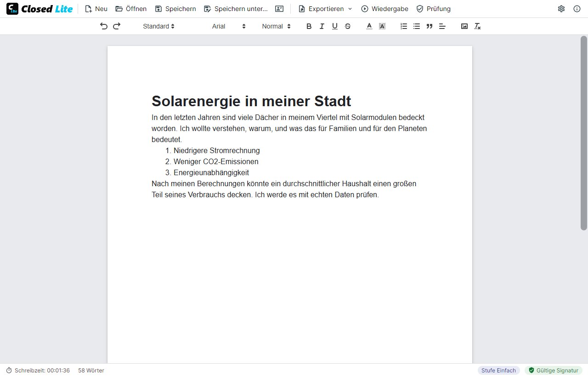Insert an image into the document

click(464, 26)
